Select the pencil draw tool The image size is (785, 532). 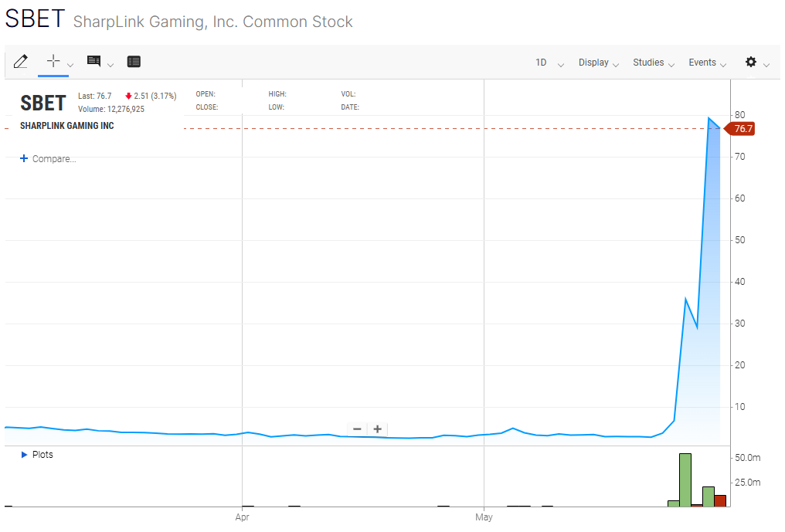21,62
